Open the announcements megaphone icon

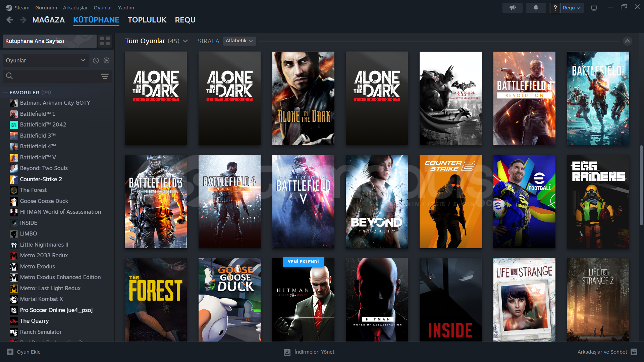pyautogui.click(x=512, y=8)
